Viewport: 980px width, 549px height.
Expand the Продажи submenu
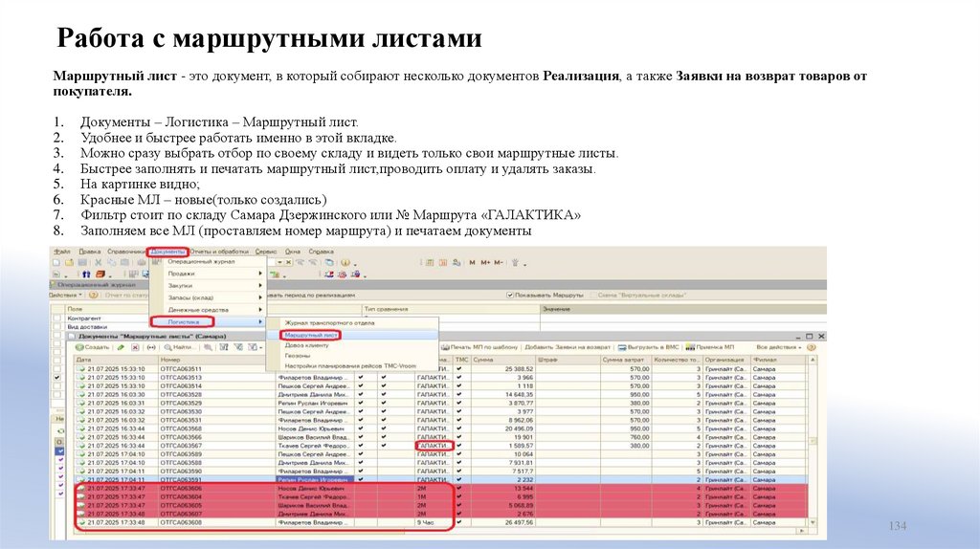pos(208,274)
